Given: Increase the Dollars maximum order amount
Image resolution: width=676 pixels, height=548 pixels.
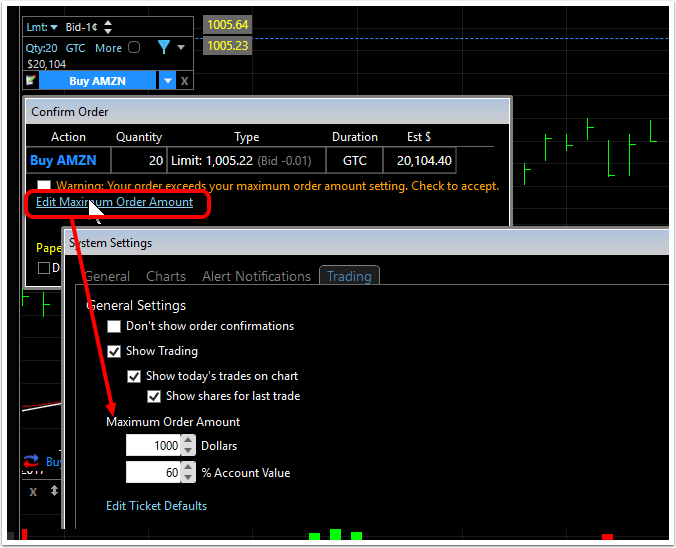Looking at the screenshot, I should 188,440.
